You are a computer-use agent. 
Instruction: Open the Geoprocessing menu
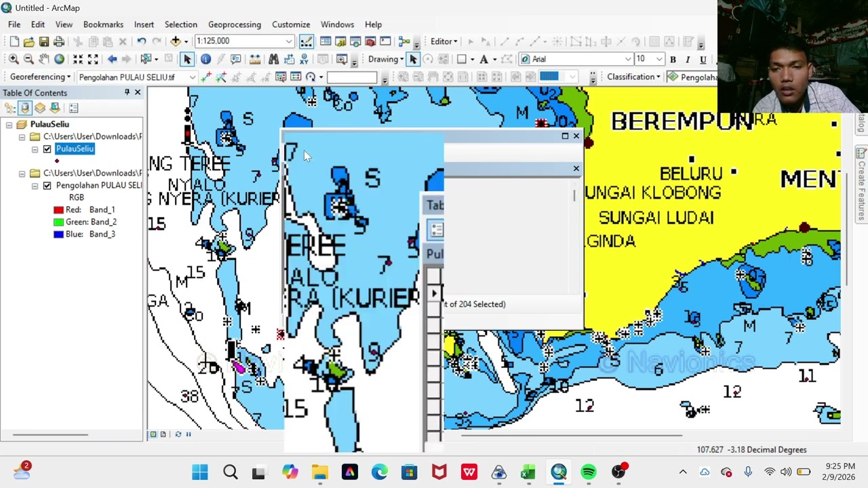tap(235, 24)
